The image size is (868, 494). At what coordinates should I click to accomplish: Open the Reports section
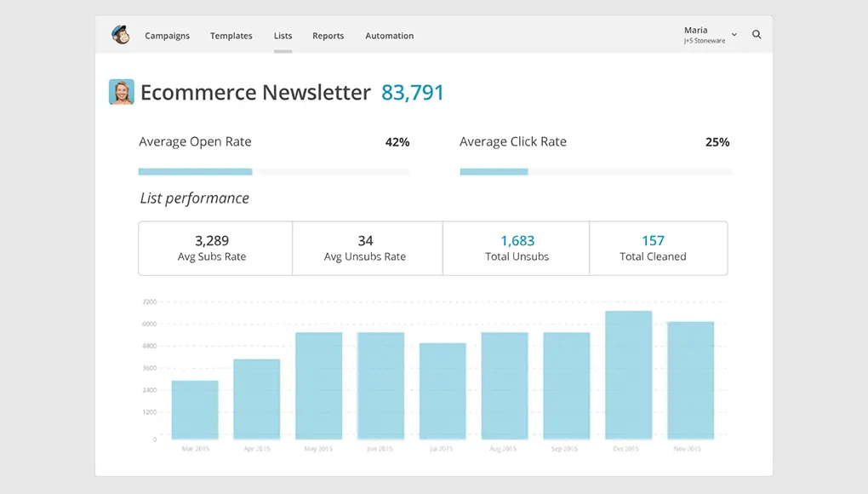pyautogui.click(x=328, y=36)
